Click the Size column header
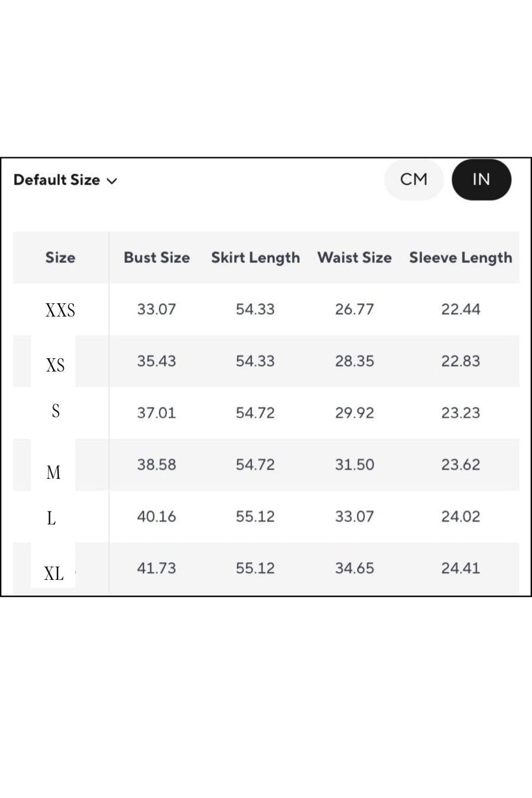532x798 pixels. 60,258
